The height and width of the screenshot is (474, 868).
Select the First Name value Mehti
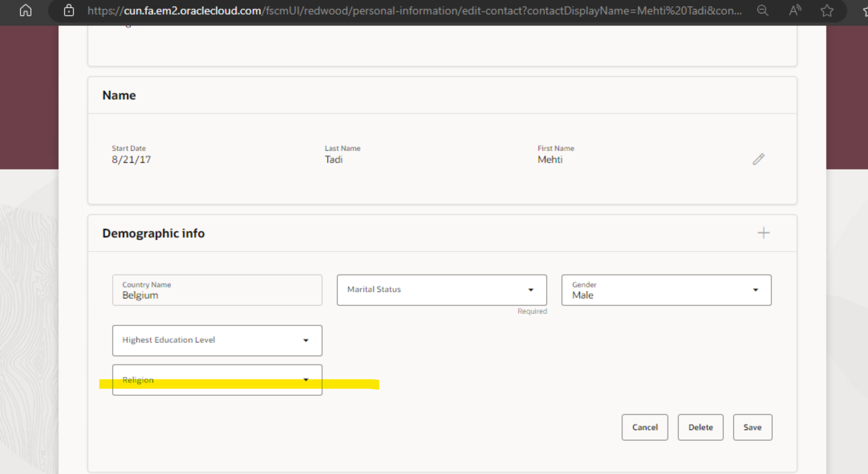(550, 159)
